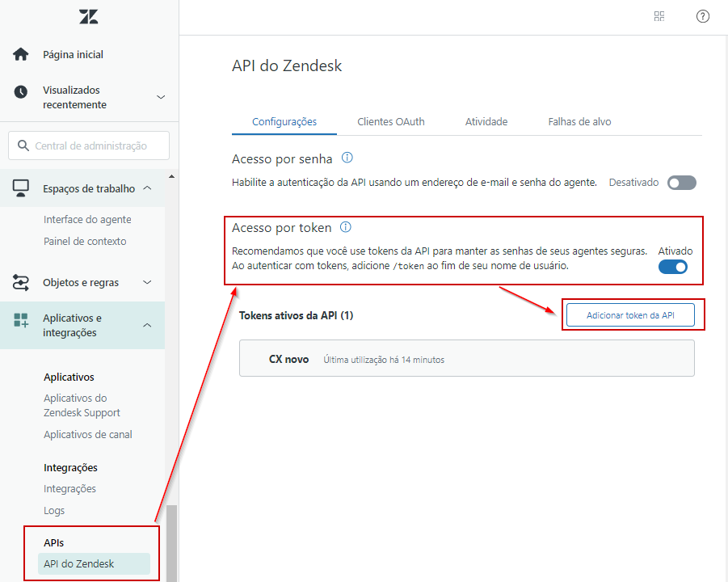
Task: Enable the Acesso por senha toggle
Action: pyautogui.click(x=682, y=183)
